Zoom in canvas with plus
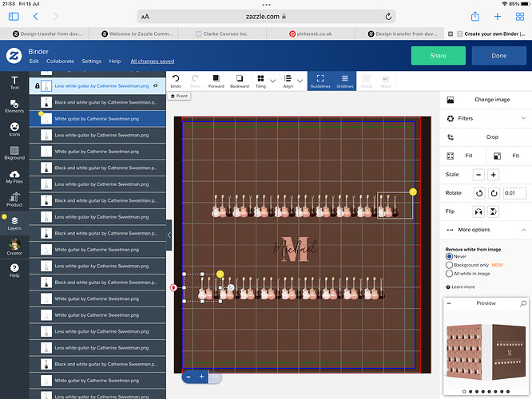 click(201, 377)
